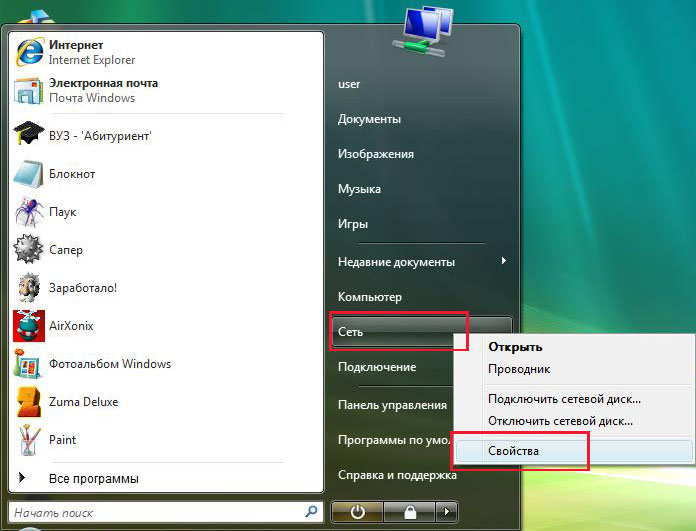Open the Заработало! Einstein icon

29,287
